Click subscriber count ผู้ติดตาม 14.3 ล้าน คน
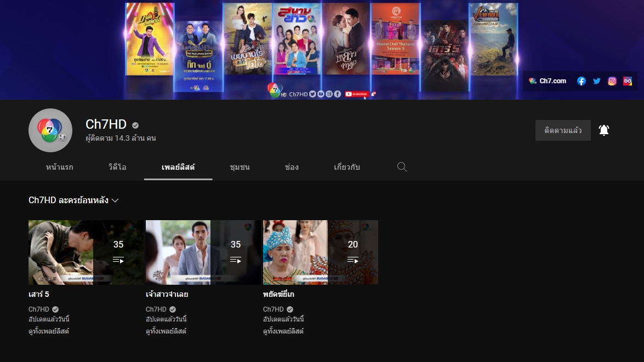Image resolution: width=644 pixels, height=362 pixels. pyautogui.click(x=121, y=138)
